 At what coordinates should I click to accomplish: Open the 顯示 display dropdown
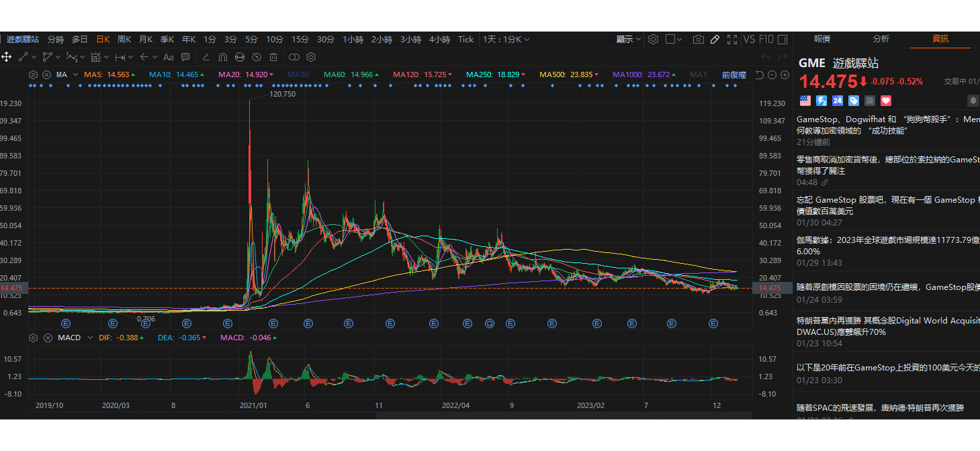629,40
